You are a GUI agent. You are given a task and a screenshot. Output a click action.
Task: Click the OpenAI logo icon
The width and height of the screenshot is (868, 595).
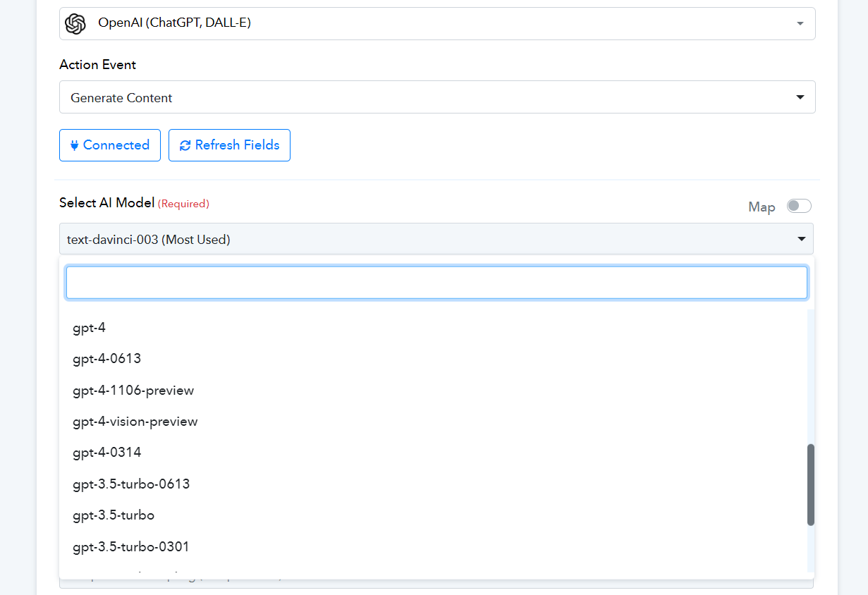(x=75, y=23)
